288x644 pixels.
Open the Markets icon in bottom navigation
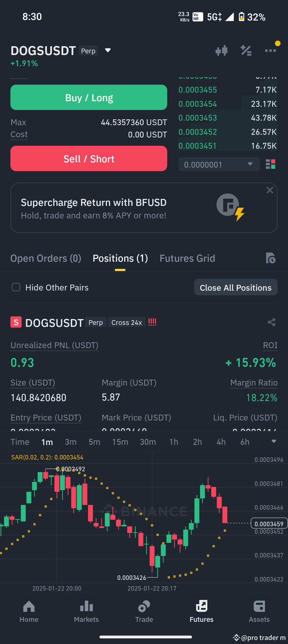(86, 611)
